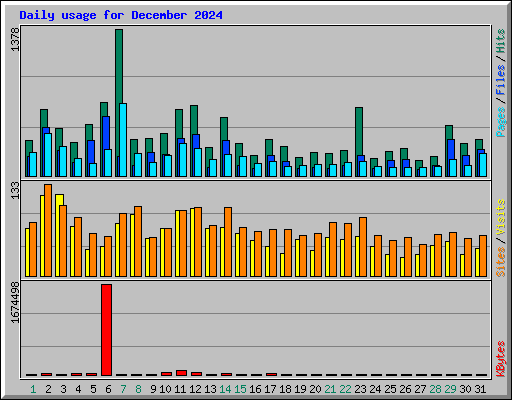Screen dimensions: 512x400
Task: Click green weekend day label 7
Action: [x=123, y=389]
